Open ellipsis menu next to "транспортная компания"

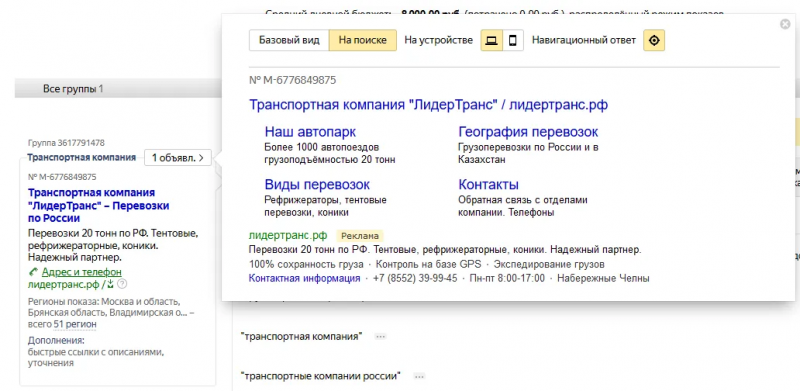click(380, 336)
